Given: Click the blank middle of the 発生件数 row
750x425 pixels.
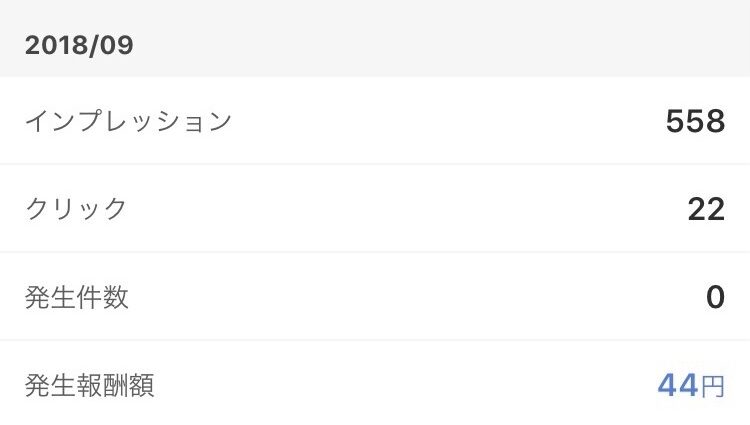Looking at the screenshot, I should 400,297.
